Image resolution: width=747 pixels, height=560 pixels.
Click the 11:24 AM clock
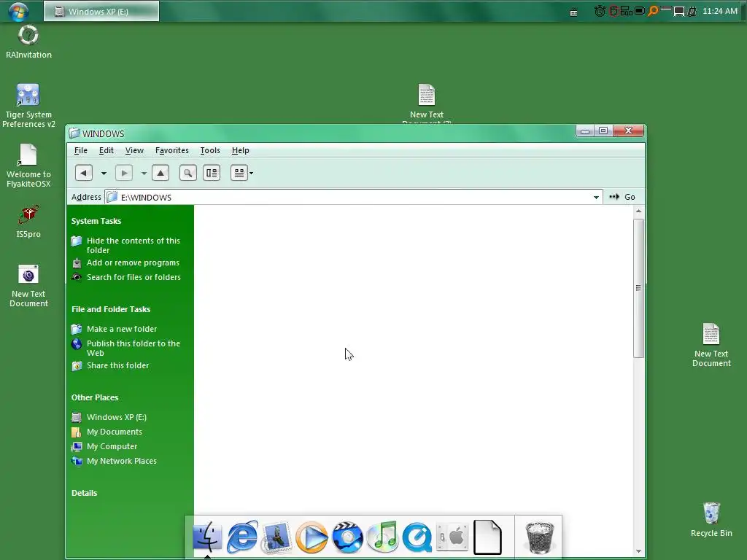[x=720, y=11]
